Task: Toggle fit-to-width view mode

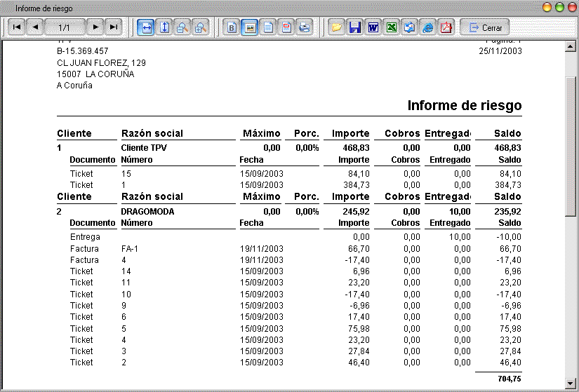Action: click(146, 27)
